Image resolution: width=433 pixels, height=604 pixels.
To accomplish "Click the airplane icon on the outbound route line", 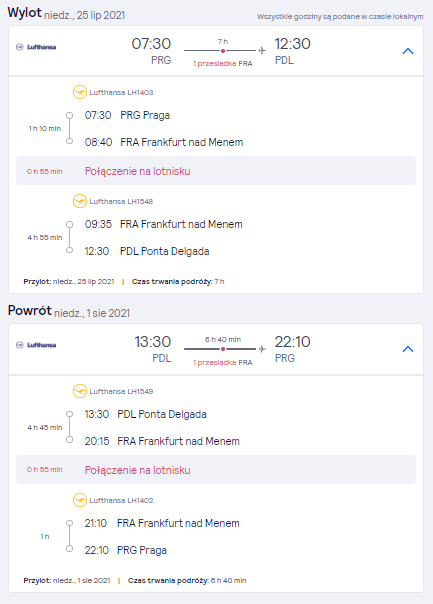I will (262, 50).
